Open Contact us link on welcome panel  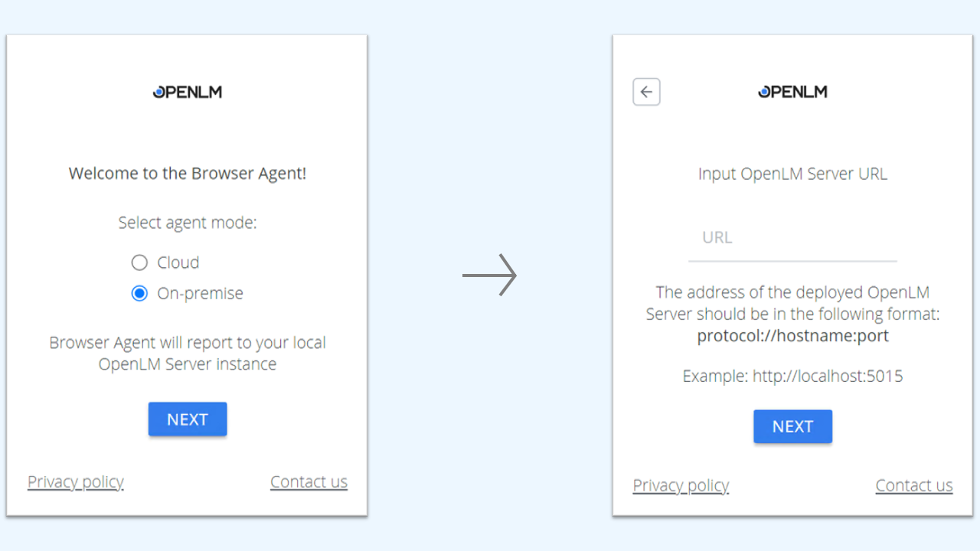tap(309, 481)
